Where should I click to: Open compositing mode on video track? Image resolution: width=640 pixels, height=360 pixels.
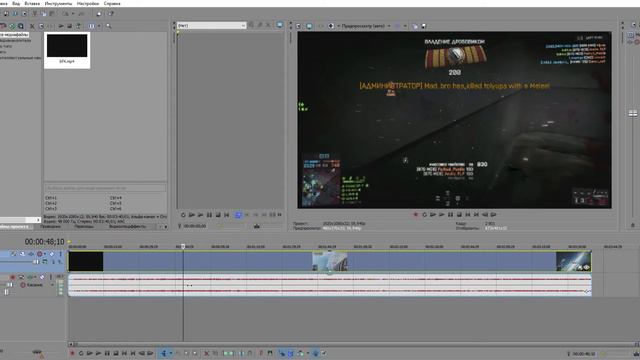[x=45, y=262]
